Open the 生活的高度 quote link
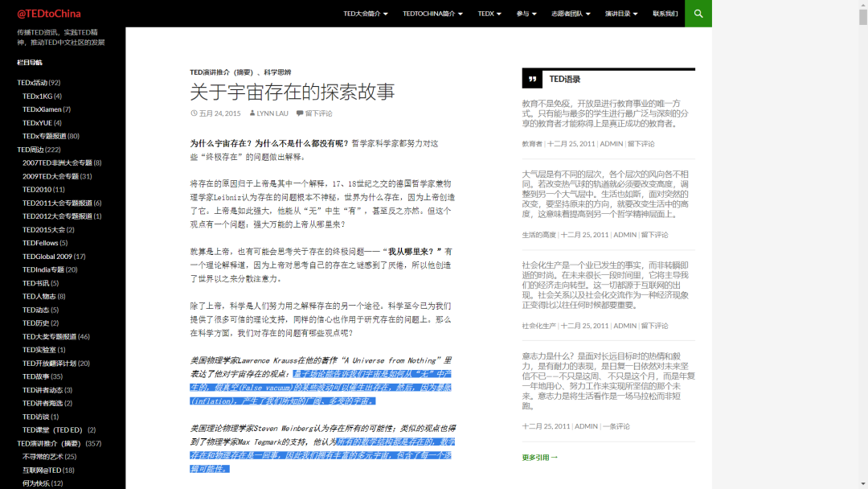868x489 pixels. coord(538,235)
